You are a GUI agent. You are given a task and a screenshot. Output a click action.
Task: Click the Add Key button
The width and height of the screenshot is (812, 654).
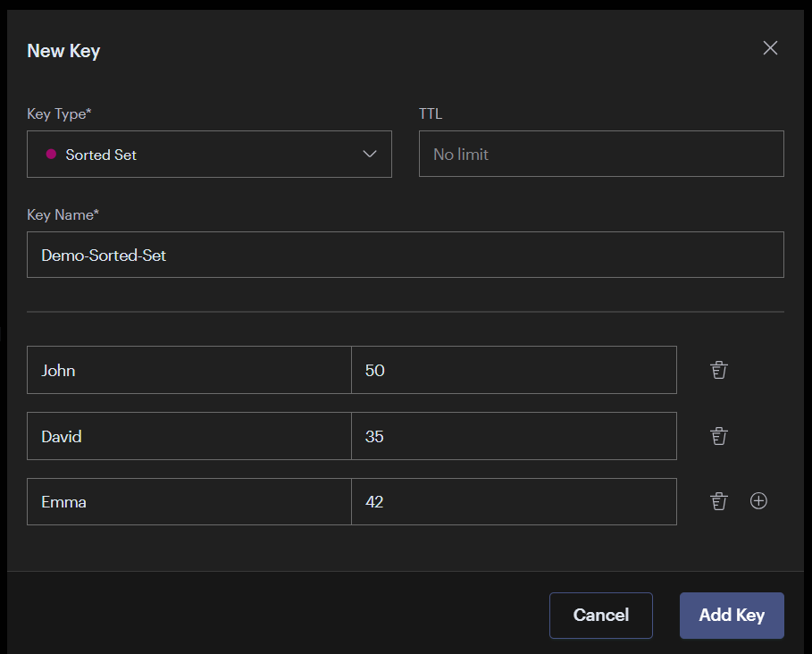pyautogui.click(x=732, y=615)
